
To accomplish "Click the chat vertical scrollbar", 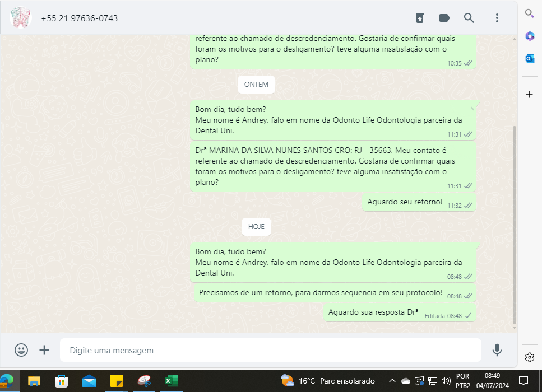I will 514,224.
